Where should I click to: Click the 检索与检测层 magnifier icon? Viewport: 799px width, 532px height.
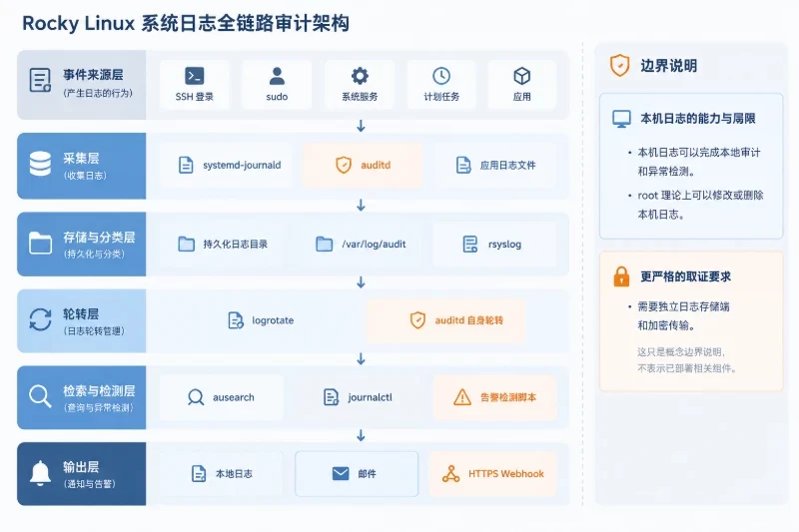[40, 396]
